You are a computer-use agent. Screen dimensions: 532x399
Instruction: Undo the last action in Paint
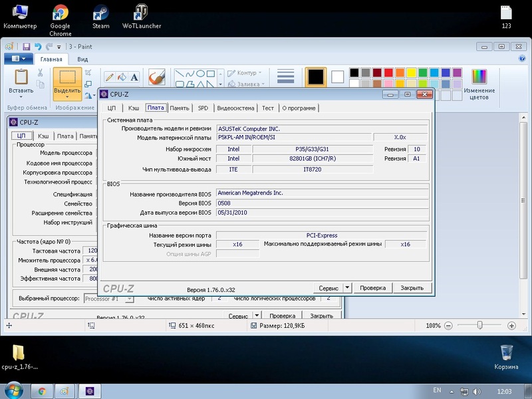pos(38,47)
